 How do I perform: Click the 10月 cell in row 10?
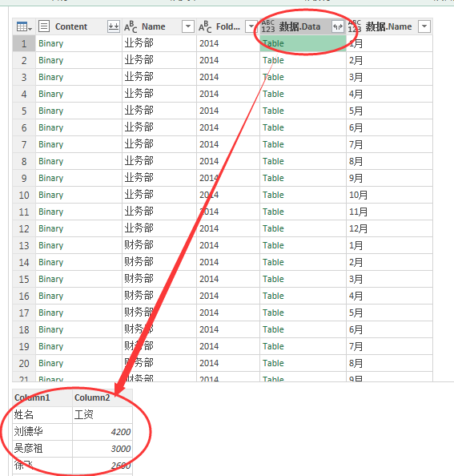[389, 195]
